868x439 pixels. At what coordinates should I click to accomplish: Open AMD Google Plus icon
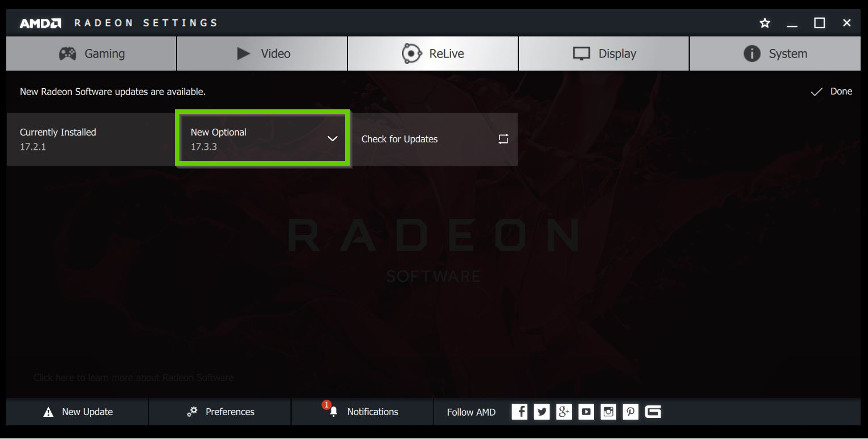564,412
